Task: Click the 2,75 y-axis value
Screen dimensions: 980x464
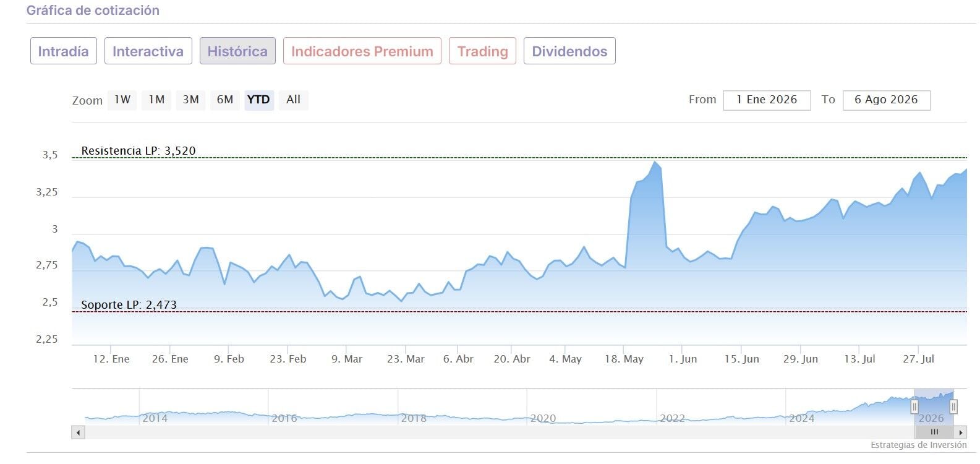Action: click(x=47, y=265)
